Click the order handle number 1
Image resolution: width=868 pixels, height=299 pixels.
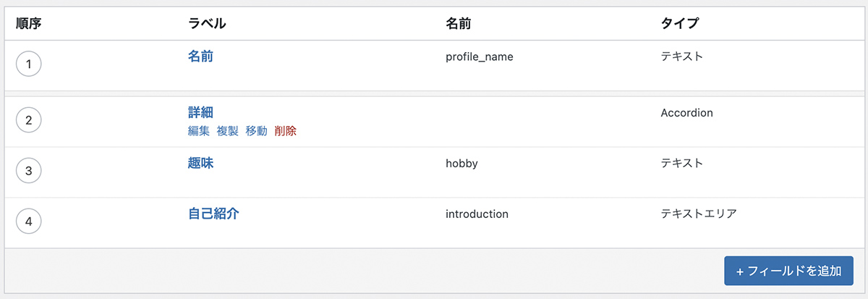click(28, 64)
